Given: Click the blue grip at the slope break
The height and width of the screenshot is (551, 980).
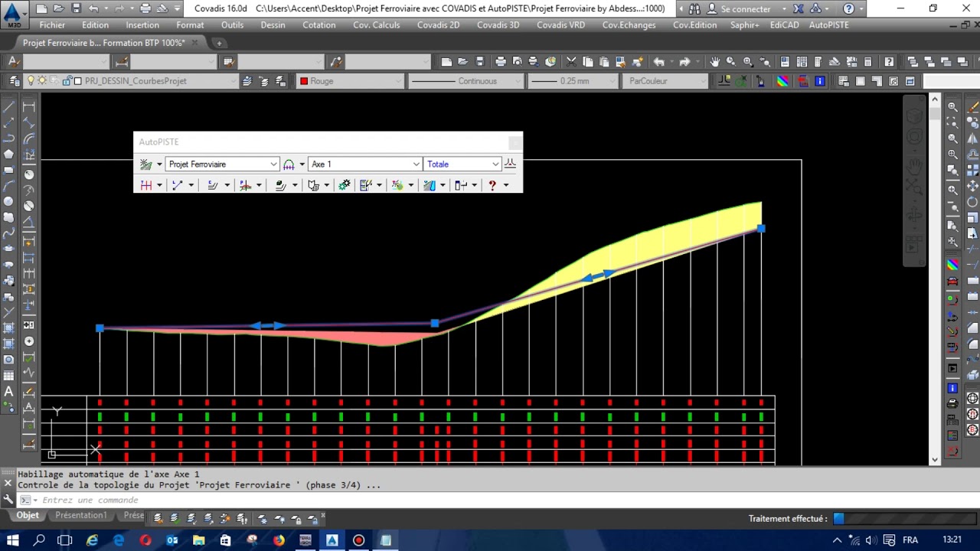Looking at the screenshot, I should click(435, 324).
